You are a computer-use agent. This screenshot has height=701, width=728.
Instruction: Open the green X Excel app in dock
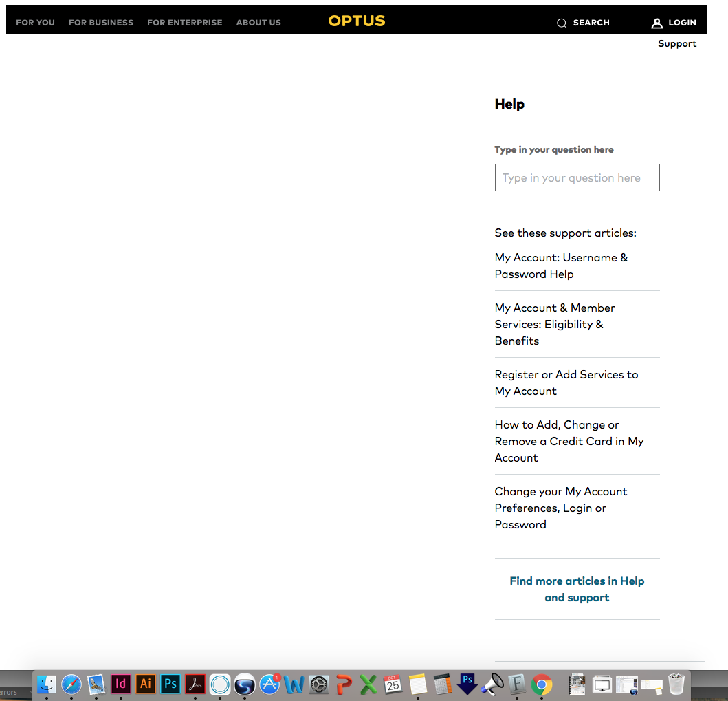coord(368,684)
